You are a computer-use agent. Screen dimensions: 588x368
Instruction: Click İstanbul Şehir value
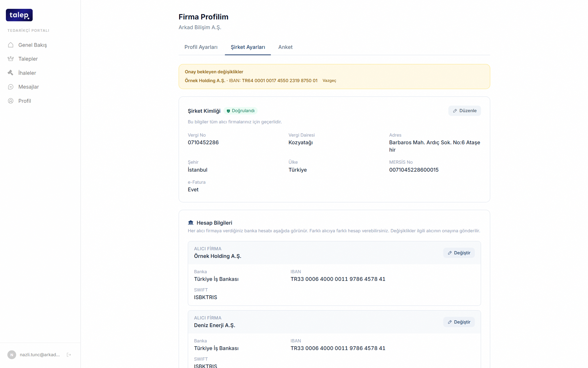198,170
